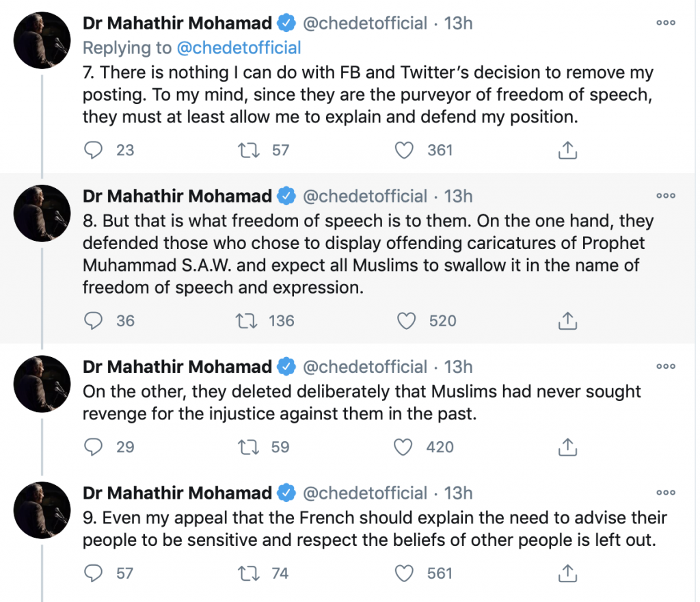Click the profile avatar on the top tweet

tap(42, 40)
